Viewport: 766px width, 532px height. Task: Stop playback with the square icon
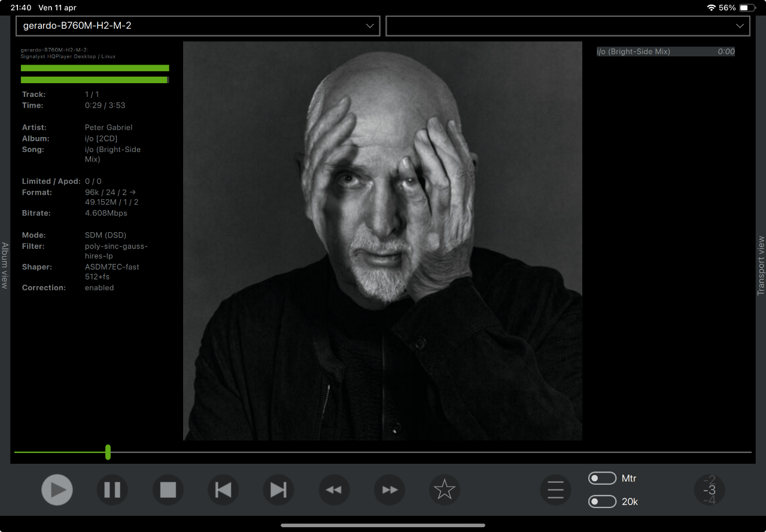pos(168,490)
